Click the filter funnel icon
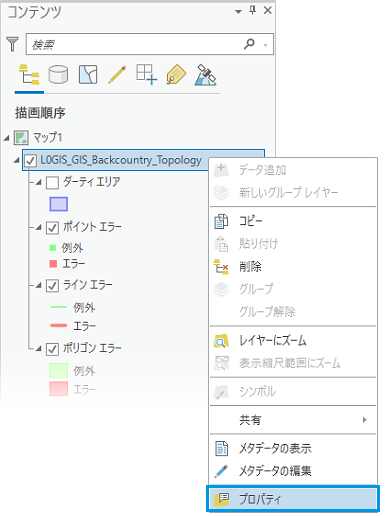Screen dimensions: 386x516 tap(12, 44)
